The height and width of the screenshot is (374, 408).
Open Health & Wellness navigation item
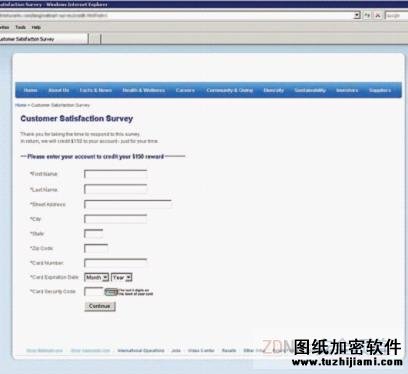tap(144, 90)
